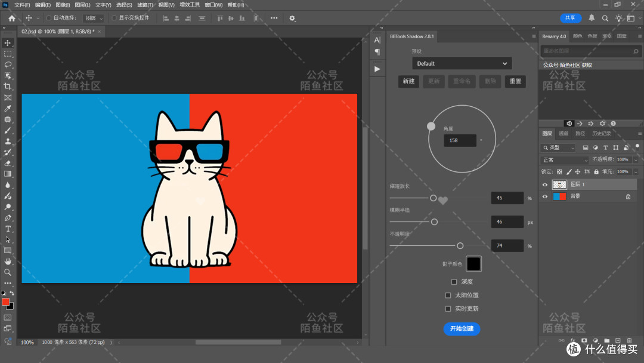Select the Crop tool

click(7, 87)
